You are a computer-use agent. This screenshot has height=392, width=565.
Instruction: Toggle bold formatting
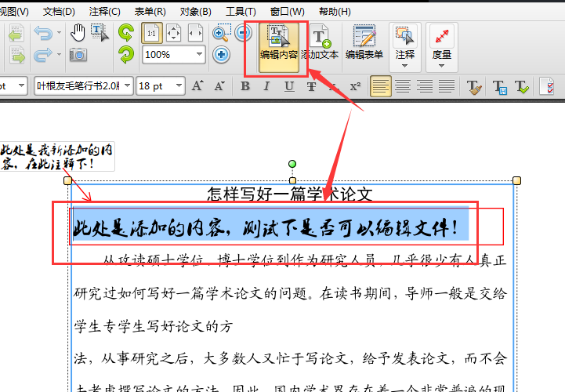245,86
